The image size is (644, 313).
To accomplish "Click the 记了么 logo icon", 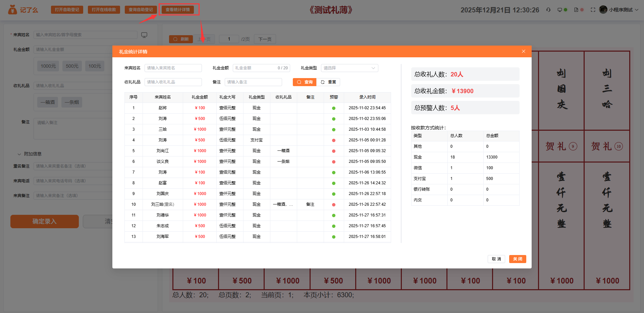I will coord(12,10).
